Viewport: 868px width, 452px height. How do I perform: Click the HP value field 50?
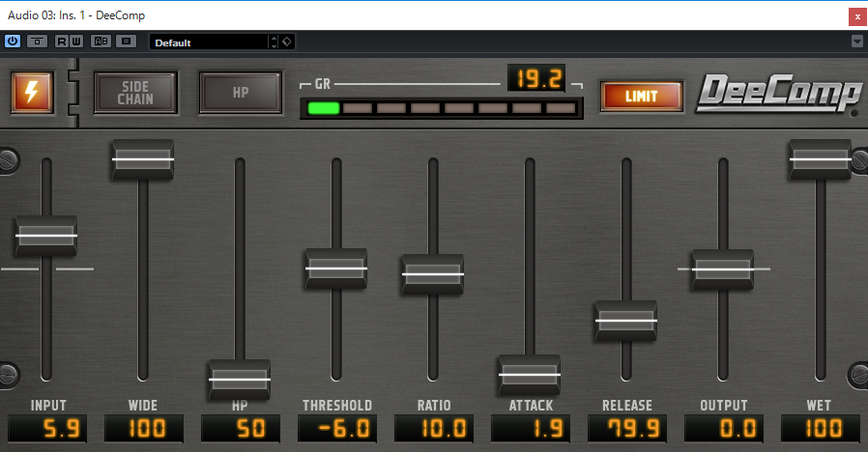point(241,428)
